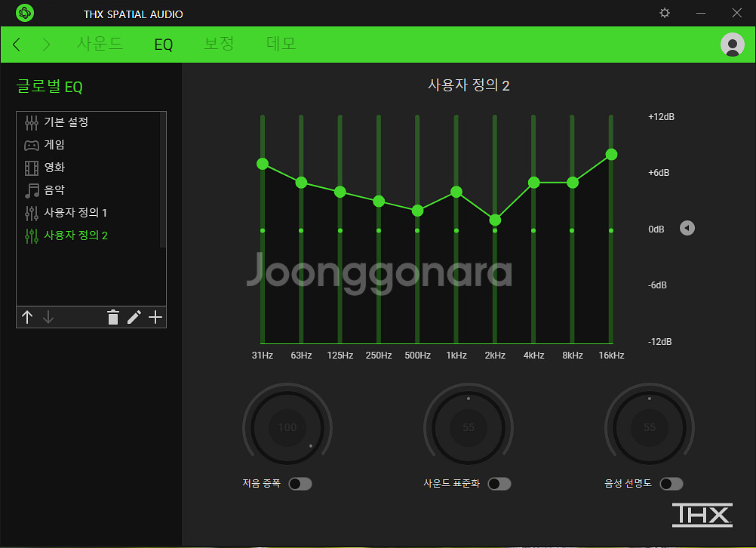
Task: Click the THX logo
Action: click(702, 515)
